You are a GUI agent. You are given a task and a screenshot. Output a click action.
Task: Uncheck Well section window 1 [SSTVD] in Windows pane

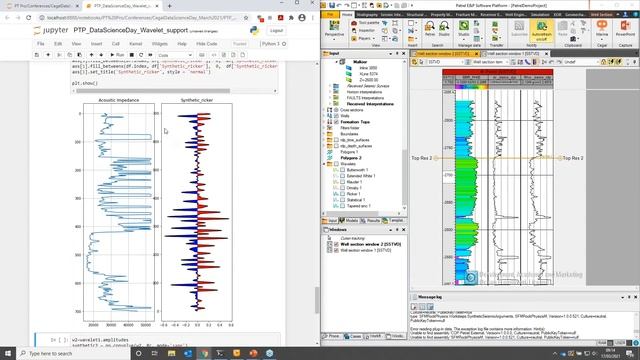tap(336, 250)
